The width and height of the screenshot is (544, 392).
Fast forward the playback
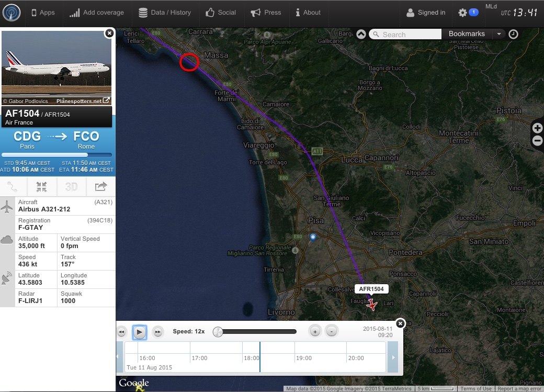pos(157,332)
